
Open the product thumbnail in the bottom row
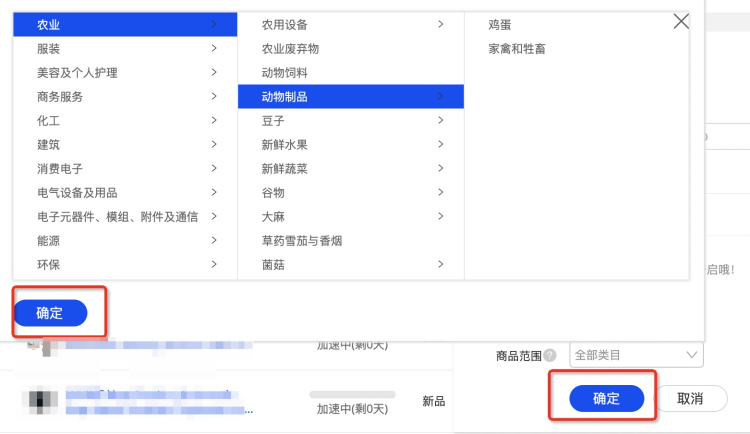38,401
